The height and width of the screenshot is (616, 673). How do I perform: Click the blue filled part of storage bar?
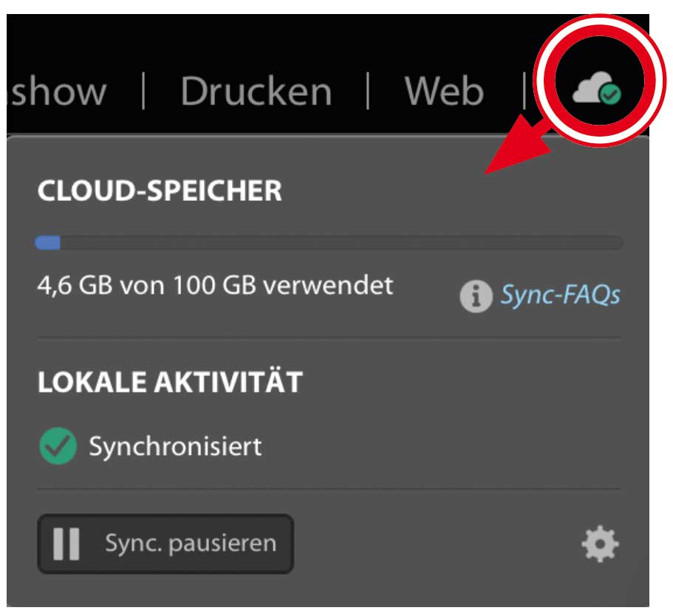pyautogui.click(x=48, y=243)
